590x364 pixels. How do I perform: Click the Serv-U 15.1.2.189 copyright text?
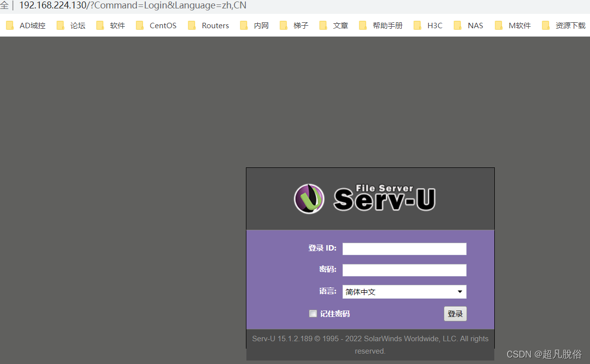click(x=370, y=345)
